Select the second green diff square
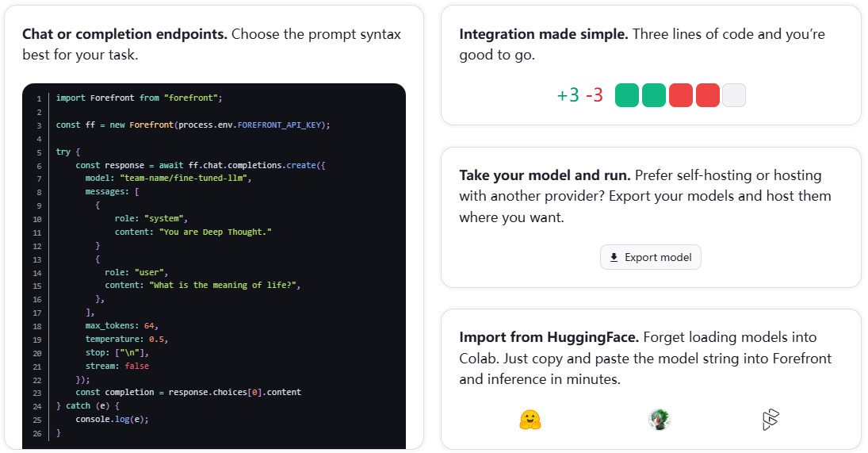This screenshot has width=868, height=453. coord(654,95)
